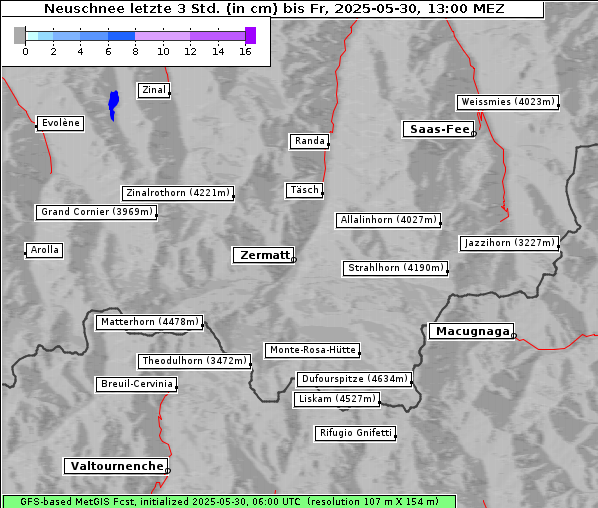Click the Zinal label
Viewport: 598px width, 508px height.
[153, 90]
